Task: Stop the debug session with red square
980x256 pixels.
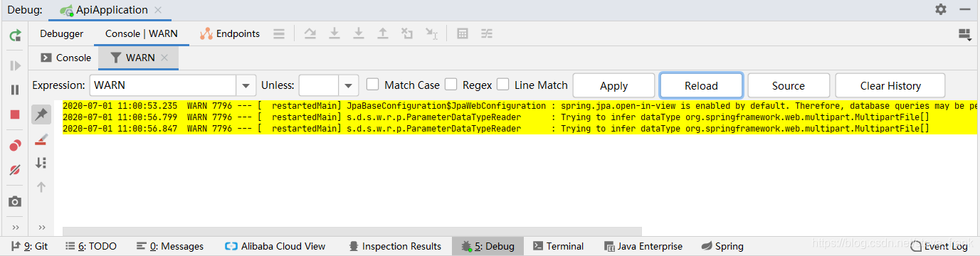Action: coord(14,114)
